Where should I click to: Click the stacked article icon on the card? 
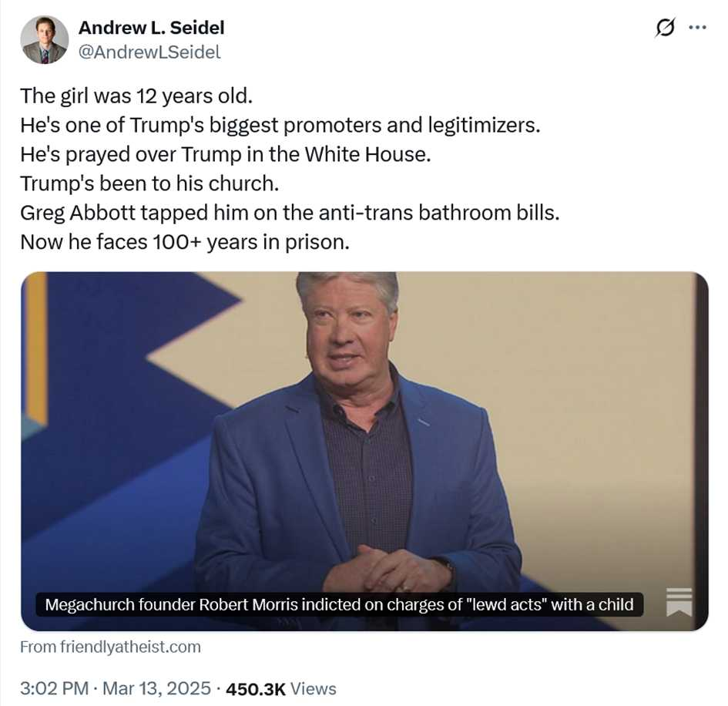coord(679,602)
